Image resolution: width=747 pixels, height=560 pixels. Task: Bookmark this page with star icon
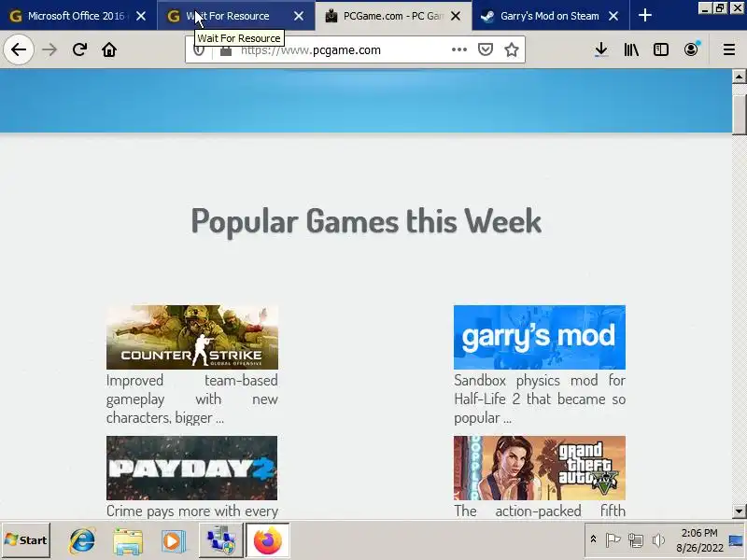click(511, 49)
